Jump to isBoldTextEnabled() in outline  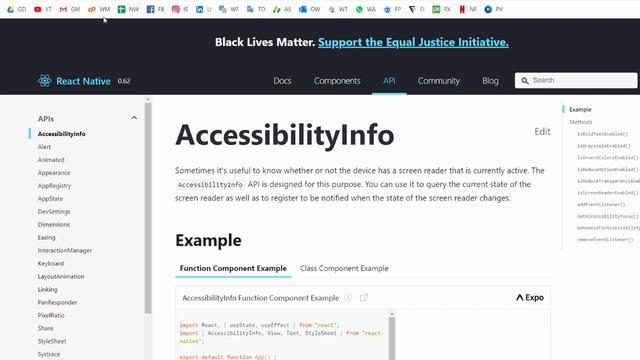602,134
